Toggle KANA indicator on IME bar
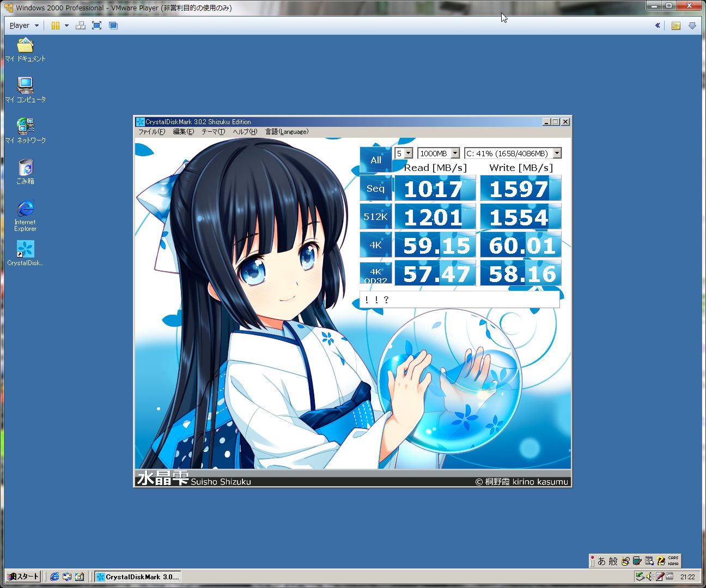Screen dimensions: 706x588 coord(673,563)
